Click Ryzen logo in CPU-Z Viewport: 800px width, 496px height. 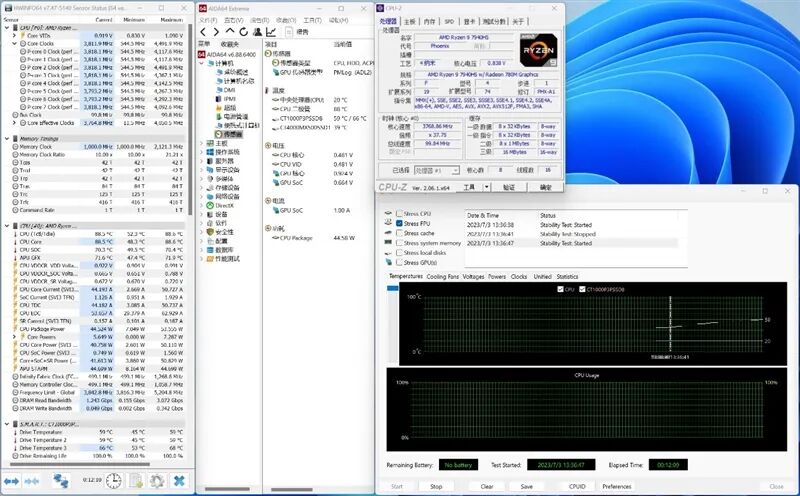pos(538,51)
